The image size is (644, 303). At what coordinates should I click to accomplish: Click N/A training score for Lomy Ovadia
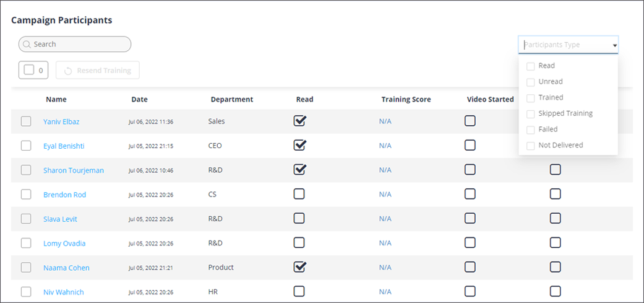coord(385,243)
